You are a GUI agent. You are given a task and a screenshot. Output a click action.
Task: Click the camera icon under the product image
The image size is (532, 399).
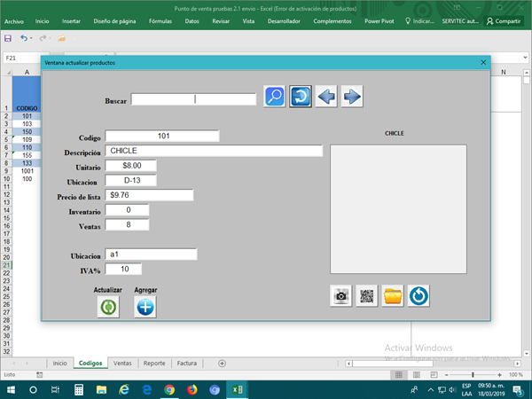click(x=340, y=296)
